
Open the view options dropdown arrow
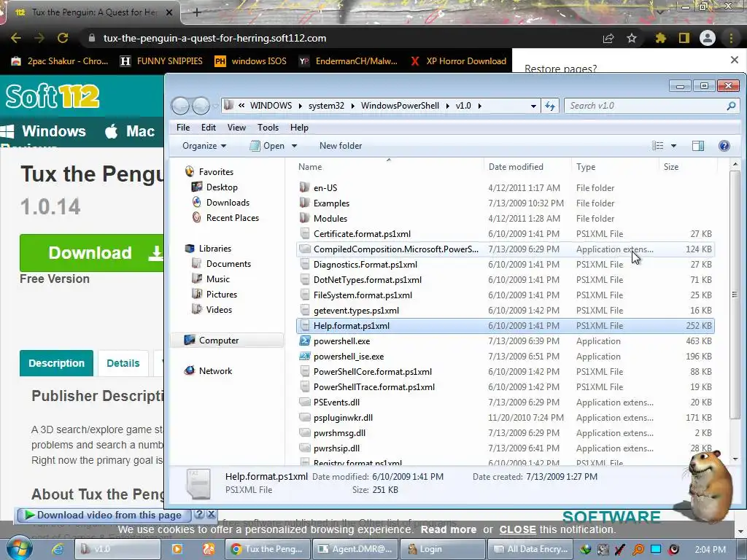point(673,146)
